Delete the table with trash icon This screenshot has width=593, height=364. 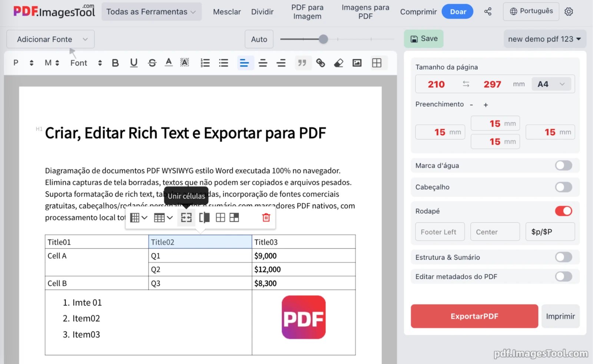click(266, 218)
